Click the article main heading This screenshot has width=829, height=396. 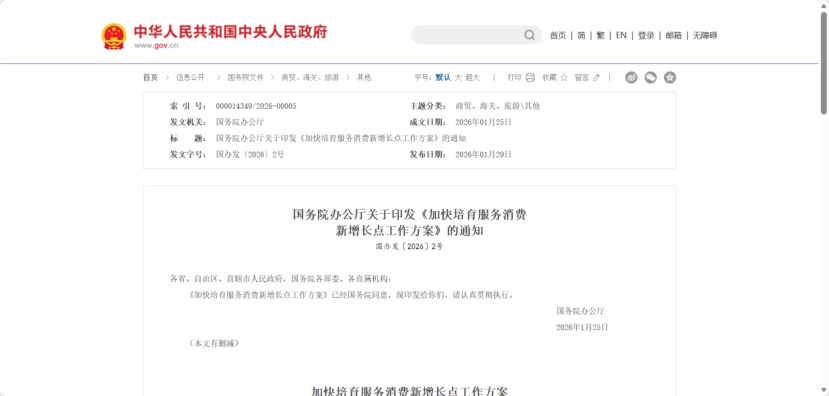click(409, 223)
